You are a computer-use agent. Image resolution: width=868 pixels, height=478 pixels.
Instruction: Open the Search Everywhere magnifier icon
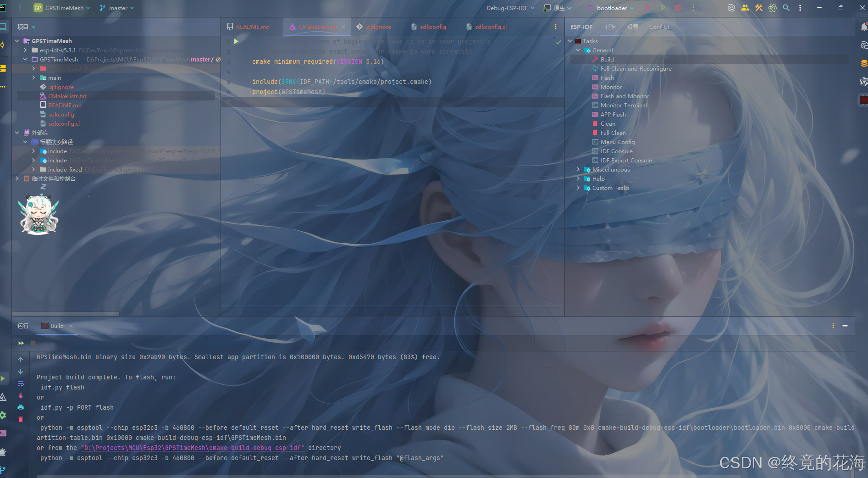tap(786, 8)
